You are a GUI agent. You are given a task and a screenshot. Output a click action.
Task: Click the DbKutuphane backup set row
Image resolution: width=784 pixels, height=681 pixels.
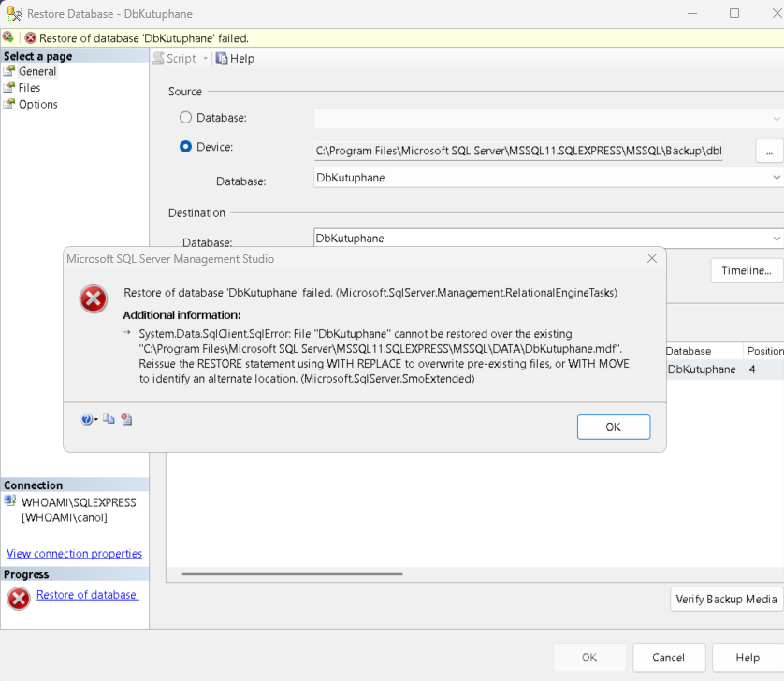(725, 369)
